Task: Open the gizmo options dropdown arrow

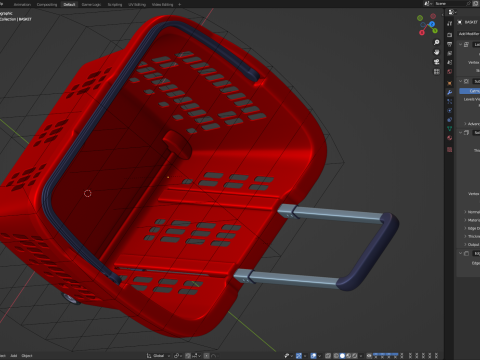Action: tap(305, 356)
